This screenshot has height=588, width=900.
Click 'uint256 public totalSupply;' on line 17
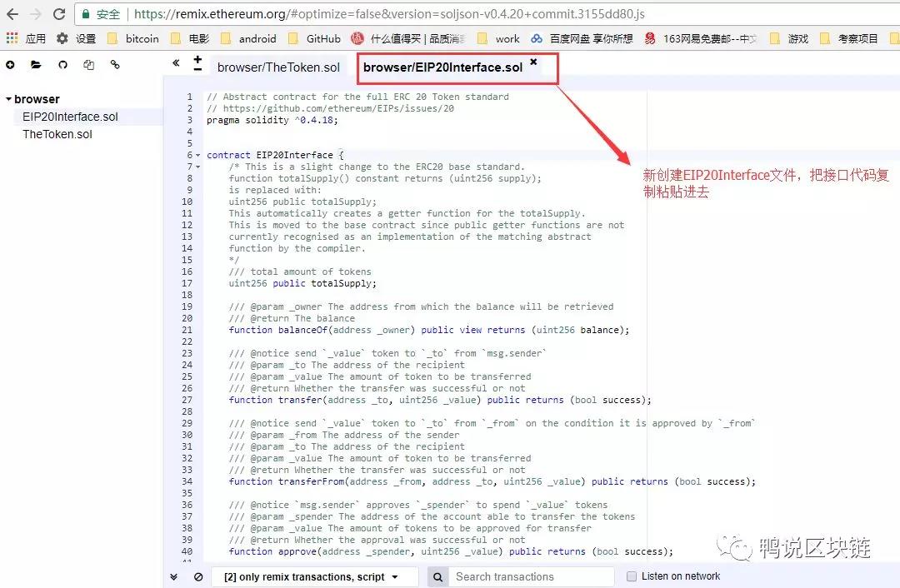point(302,283)
